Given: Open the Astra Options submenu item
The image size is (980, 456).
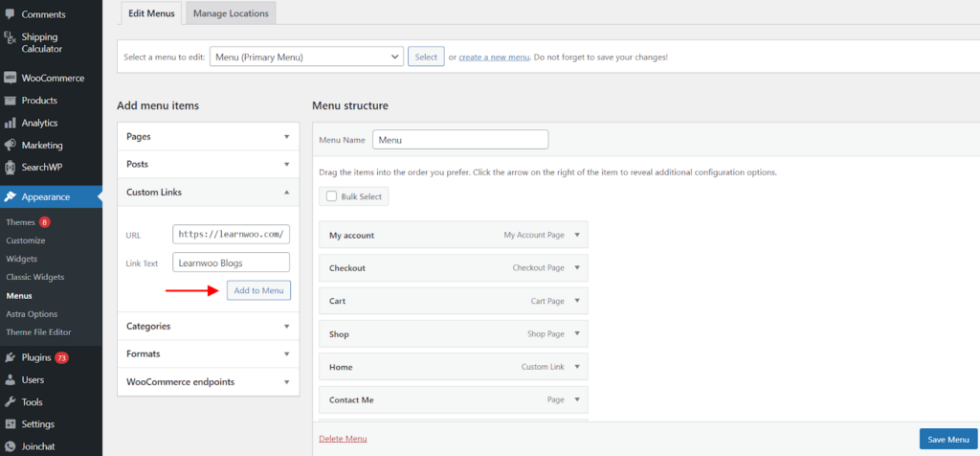Looking at the screenshot, I should [32, 314].
